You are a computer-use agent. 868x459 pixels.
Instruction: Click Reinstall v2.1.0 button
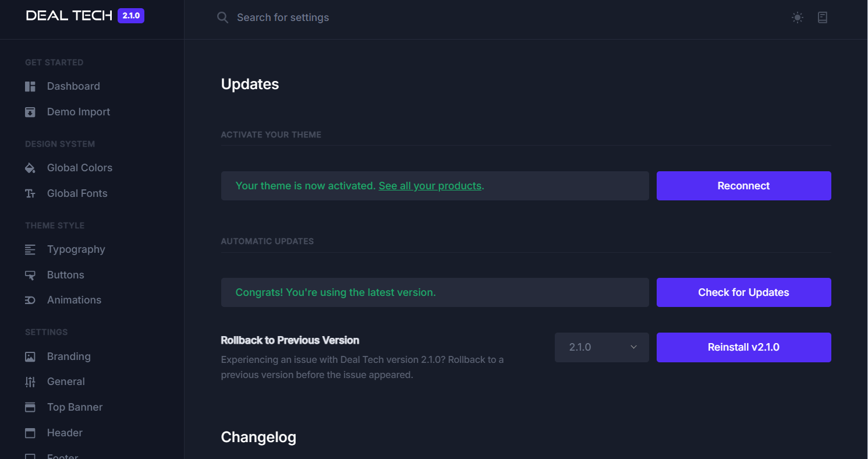coord(744,347)
